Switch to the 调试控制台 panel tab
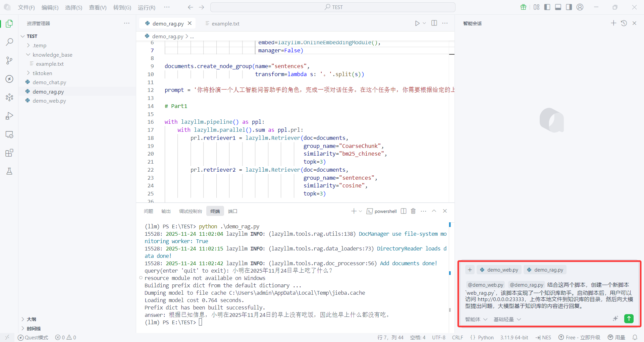The height and width of the screenshot is (342, 644). click(191, 211)
